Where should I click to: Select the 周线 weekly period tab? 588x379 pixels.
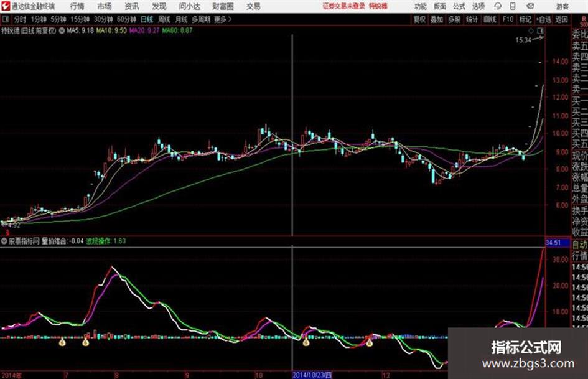164,19
